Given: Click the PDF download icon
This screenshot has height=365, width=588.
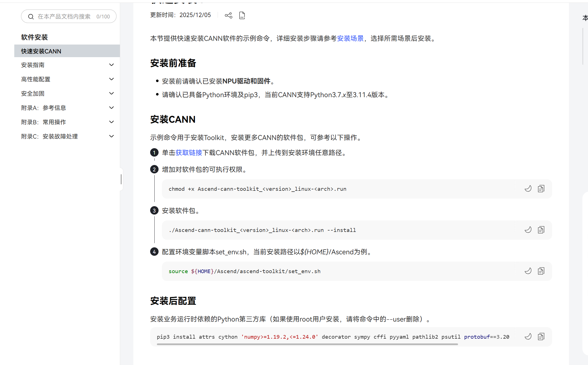Looking at the screenshot, I should 242,15.
